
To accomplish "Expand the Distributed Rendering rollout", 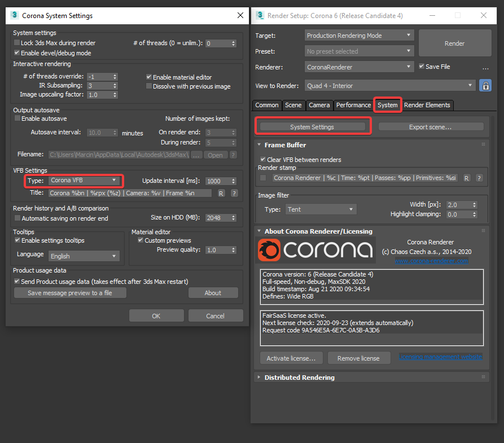I will (259, 377).
